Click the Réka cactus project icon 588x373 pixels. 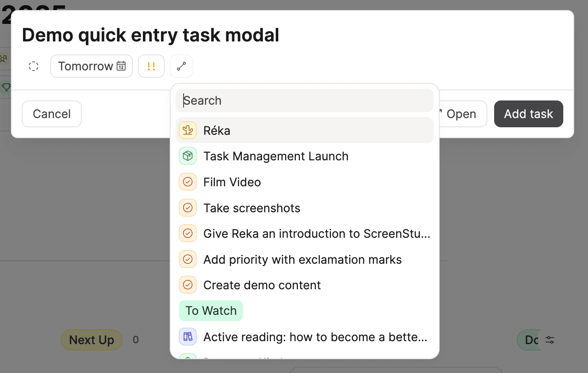[187, 130]
